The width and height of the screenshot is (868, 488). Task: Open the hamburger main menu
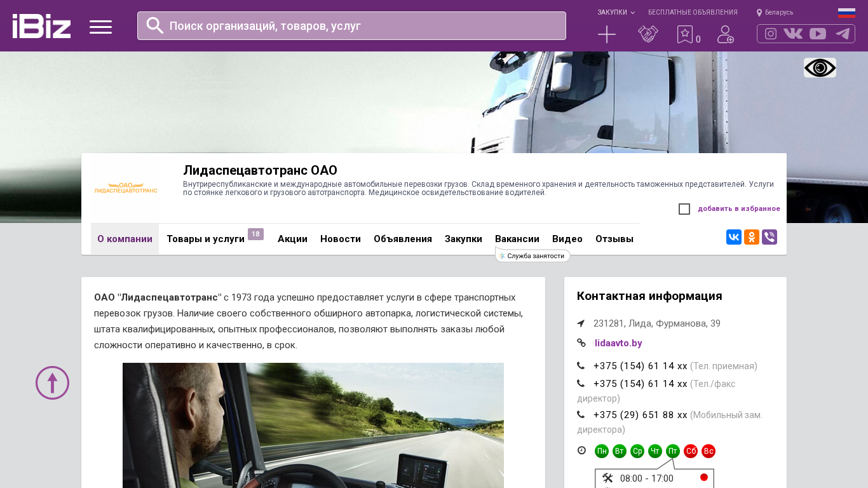coord(100,27)
